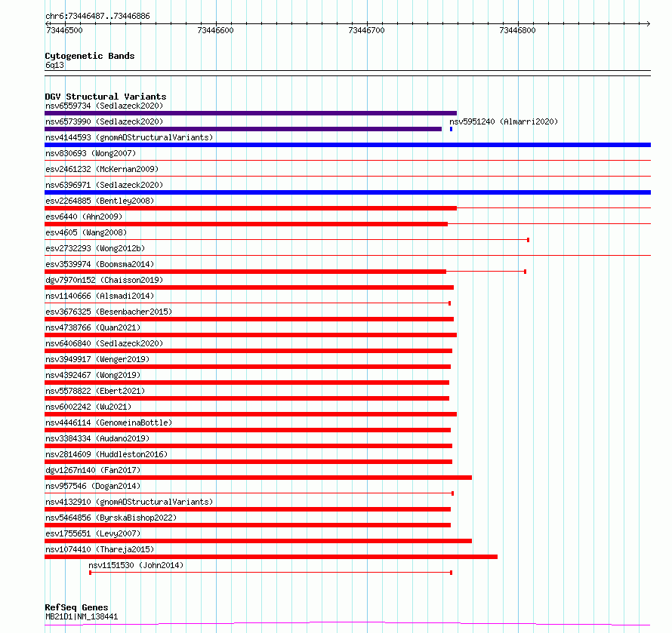Open the nsv4132910 (gnomADStructuralVariants) label
The image size is (672, 633).
point(129,502)
